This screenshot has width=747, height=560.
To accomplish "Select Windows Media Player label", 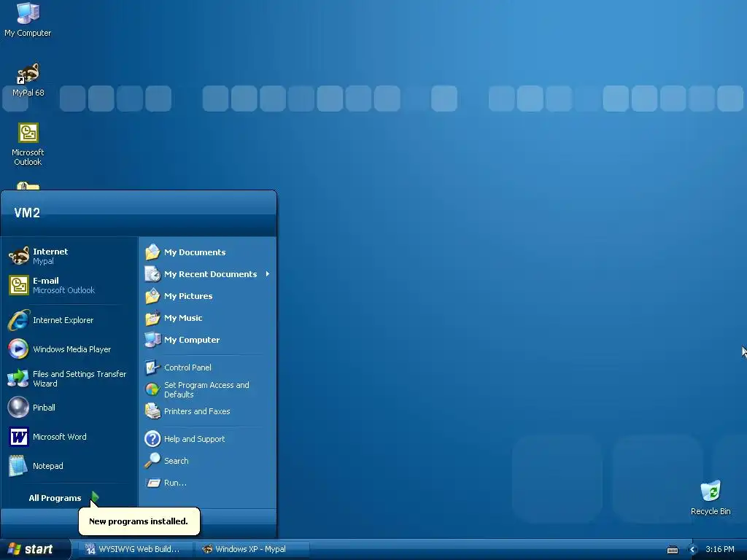I will pyautogui.click(x=72, y=349).
